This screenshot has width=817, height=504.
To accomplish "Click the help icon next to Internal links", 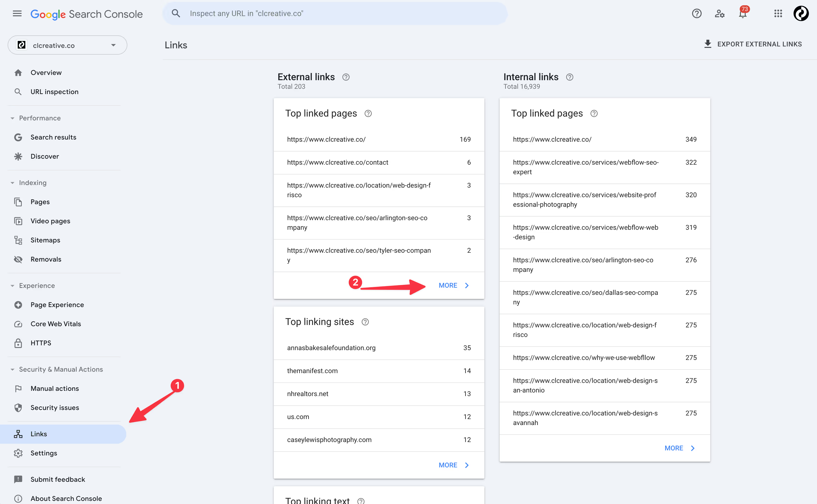I will click(569, 77).
